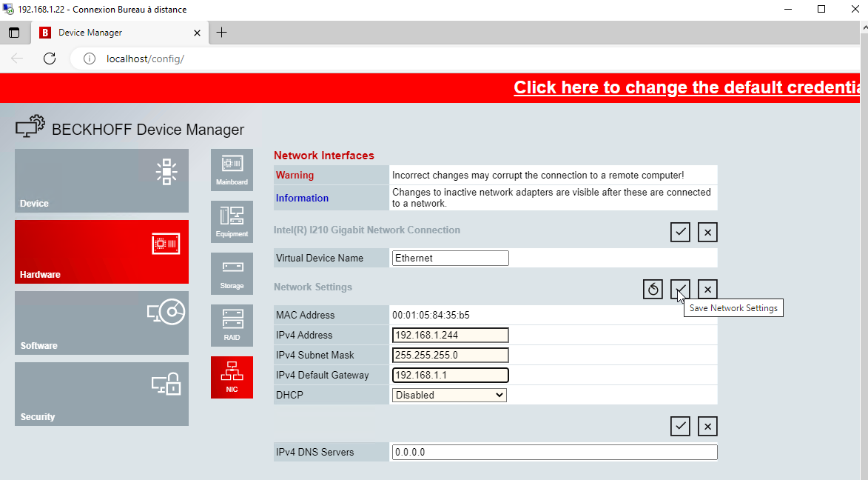This screenshot has width=868, height=480.
Task: Save the Virtual Device Name change
Action: click(680, 232)
